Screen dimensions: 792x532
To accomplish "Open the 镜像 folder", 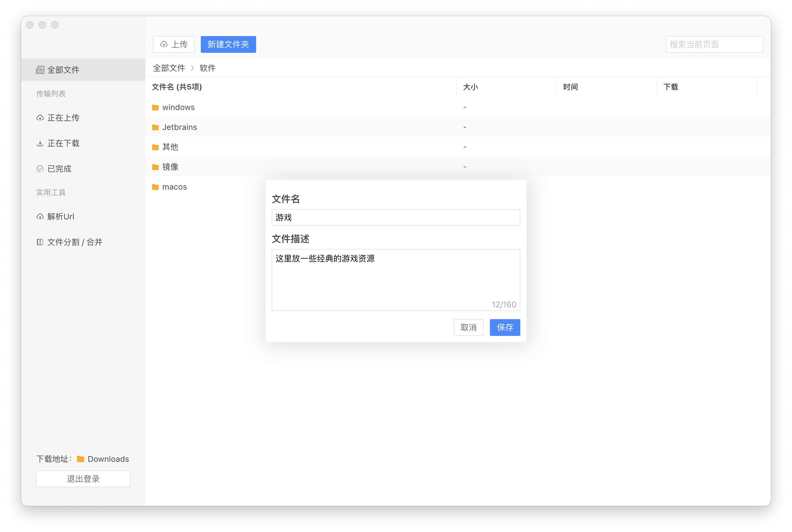I will click(170, 167).
